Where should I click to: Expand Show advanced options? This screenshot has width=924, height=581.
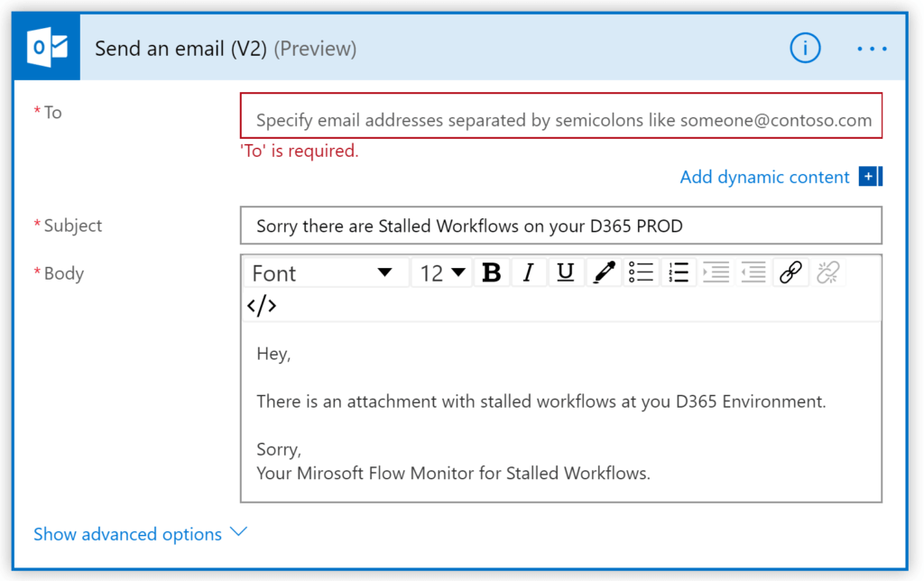click(140, 534)
